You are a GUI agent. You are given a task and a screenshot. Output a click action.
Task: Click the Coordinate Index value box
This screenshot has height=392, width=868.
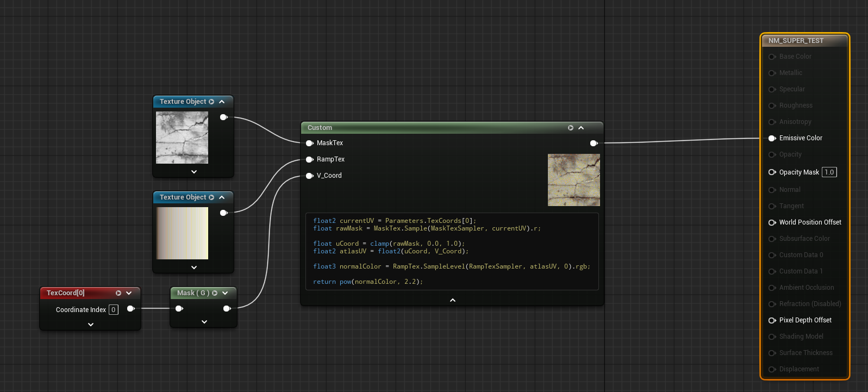(114, 309)
